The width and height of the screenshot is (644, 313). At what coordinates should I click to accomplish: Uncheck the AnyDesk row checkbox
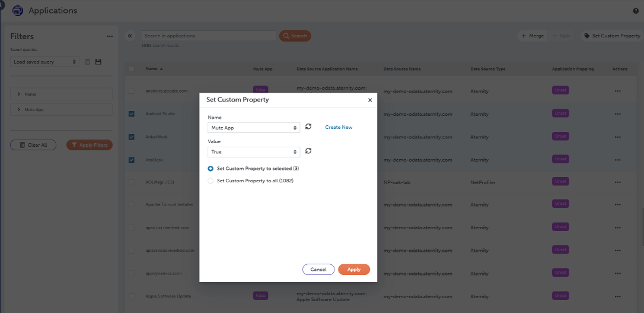(x=132, y=160)
